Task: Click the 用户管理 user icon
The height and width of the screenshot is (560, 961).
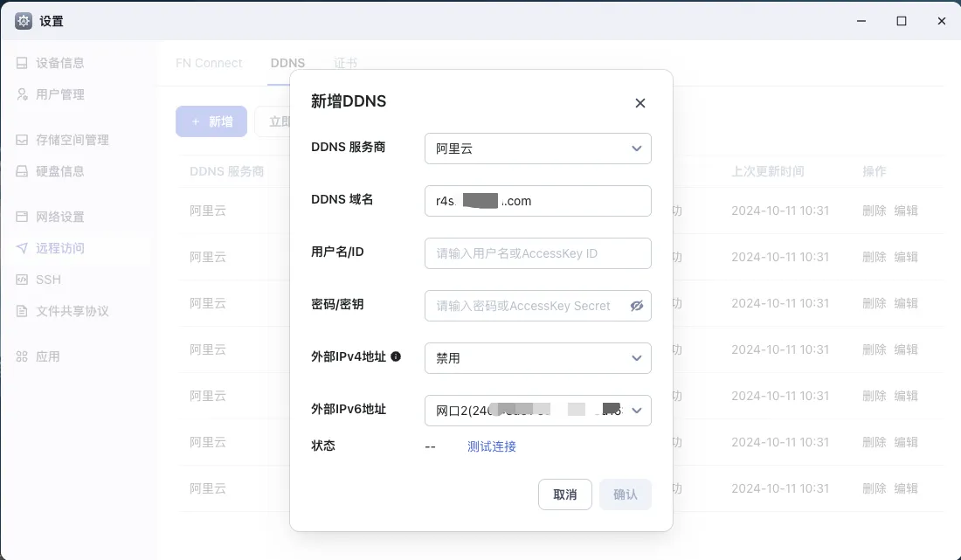Action: (x=22, y=94)
